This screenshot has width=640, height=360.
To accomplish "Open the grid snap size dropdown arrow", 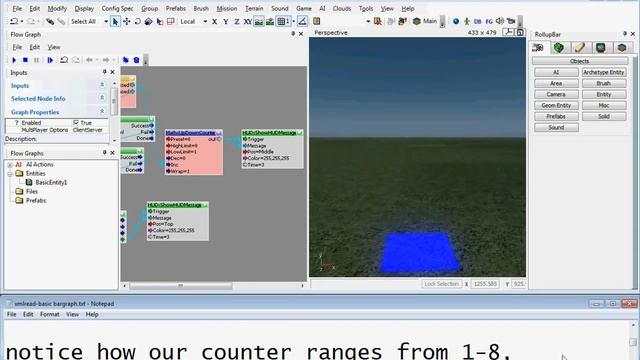I will click(294, 21).
